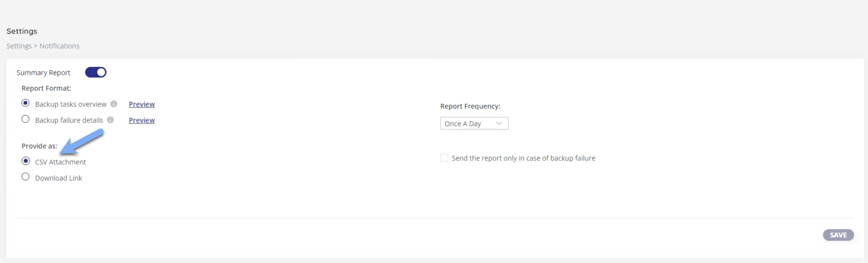This screenshot has height=263, width=868.
Task: Click the CSV Attachment label text
Action: (x=60, y=162)
